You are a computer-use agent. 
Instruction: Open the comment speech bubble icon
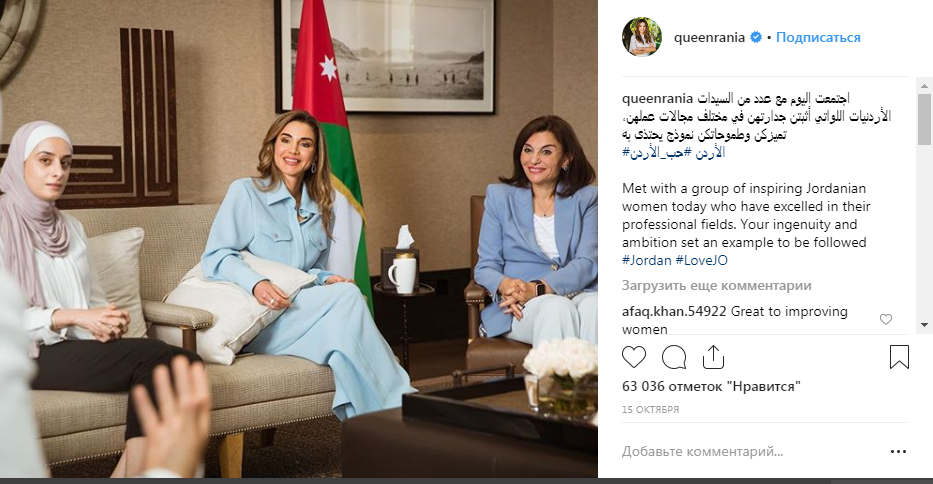[x=674, y=357]
